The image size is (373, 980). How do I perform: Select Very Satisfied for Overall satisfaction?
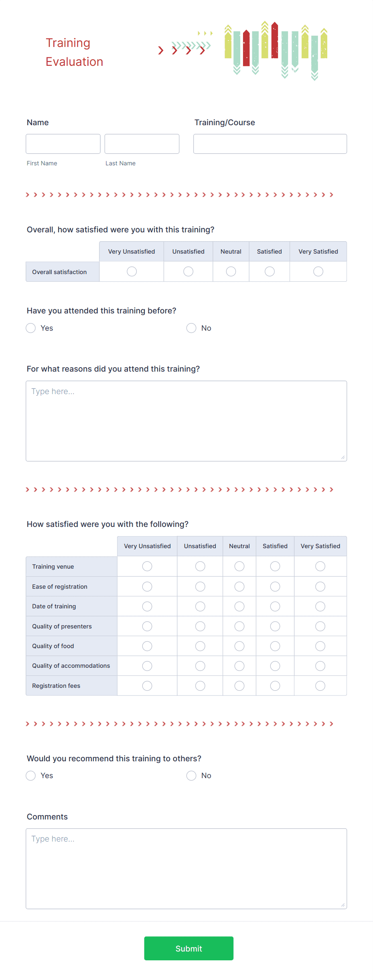pos(318,272)
